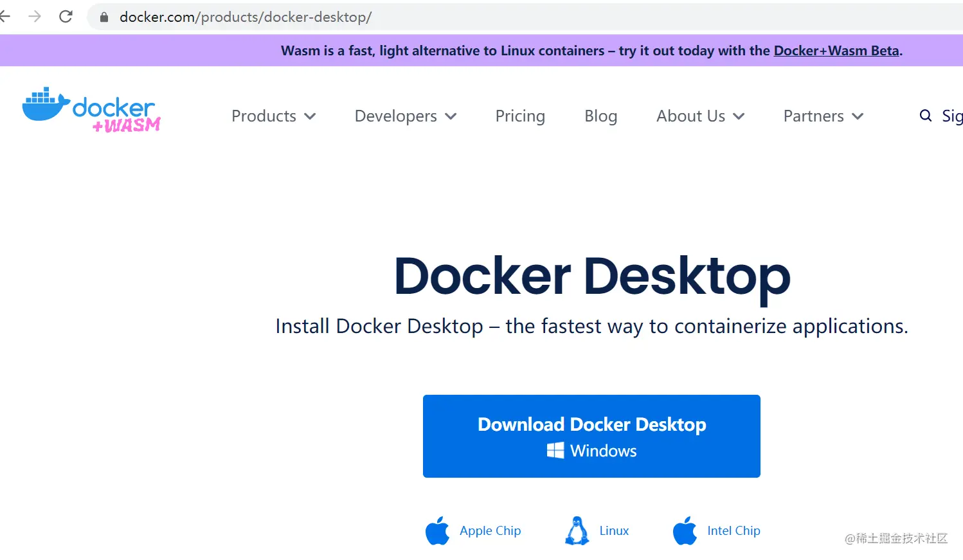Image resolution: width=963 pixels, height=560 pixels.
Task: Click the browser reload icon
Action: pyautogui.click(x=66, y=17)
